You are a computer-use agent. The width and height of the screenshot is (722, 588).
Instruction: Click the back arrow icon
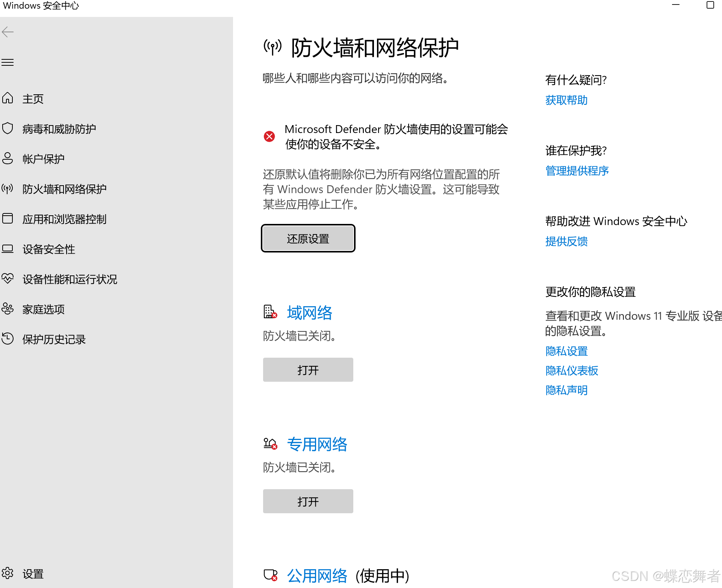[8, 32]
